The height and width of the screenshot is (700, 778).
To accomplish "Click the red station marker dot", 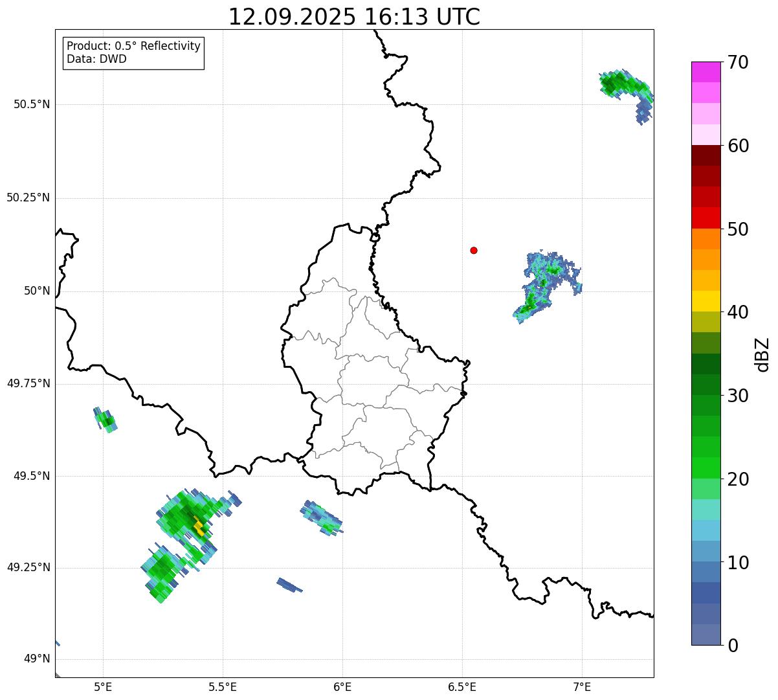I will coord(474,250).
